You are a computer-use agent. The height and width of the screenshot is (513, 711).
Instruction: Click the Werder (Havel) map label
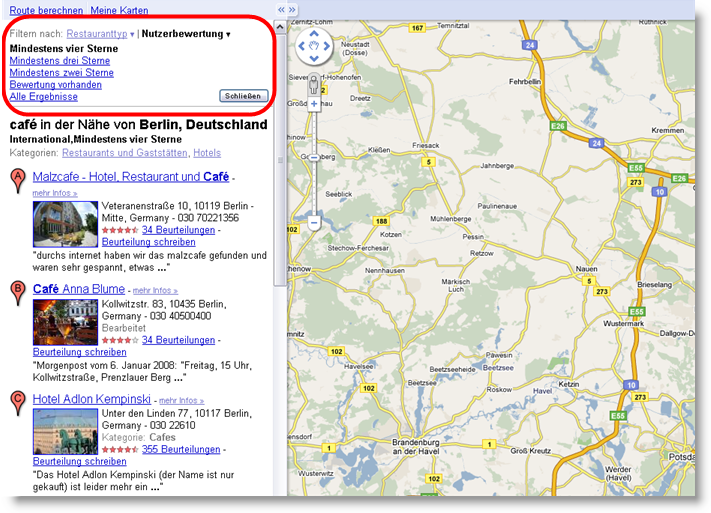click(618, 473)
